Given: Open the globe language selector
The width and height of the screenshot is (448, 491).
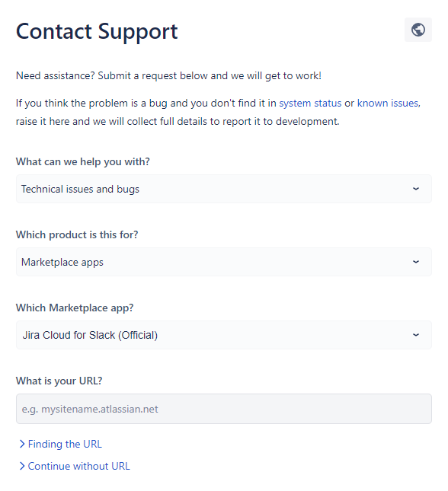Looking at the screenshot, I should click(x=418, y=30).
